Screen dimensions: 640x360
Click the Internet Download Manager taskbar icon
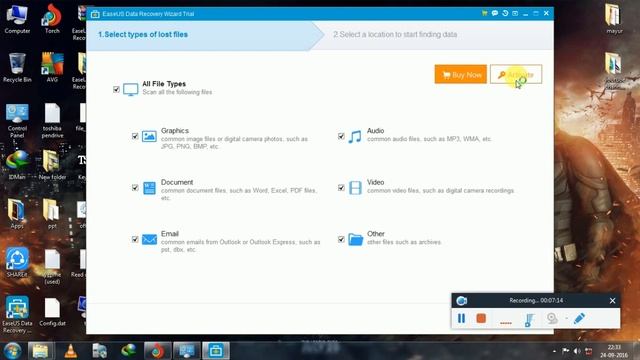tap(129, 351)
